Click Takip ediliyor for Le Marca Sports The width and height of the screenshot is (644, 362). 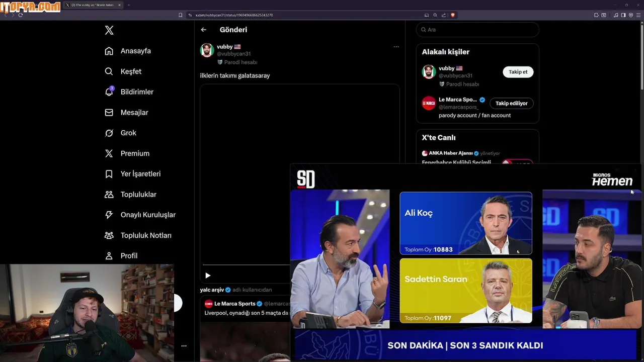511,103
